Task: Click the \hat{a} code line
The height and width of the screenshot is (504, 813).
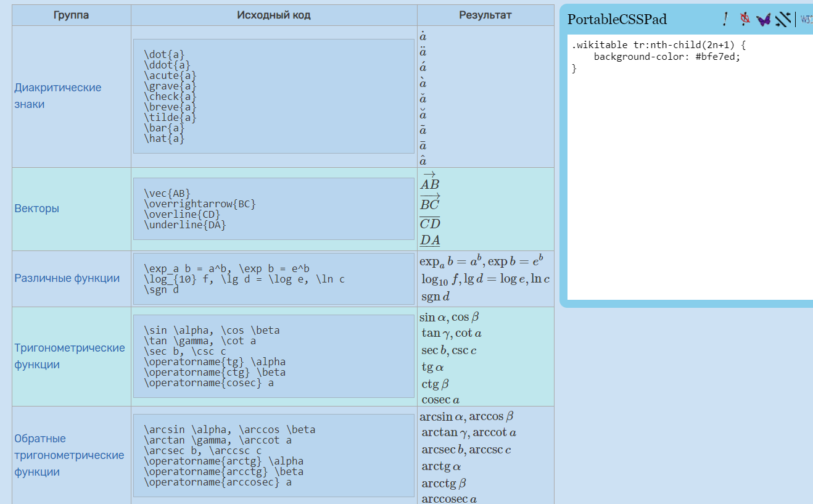Action: (164, 139)
